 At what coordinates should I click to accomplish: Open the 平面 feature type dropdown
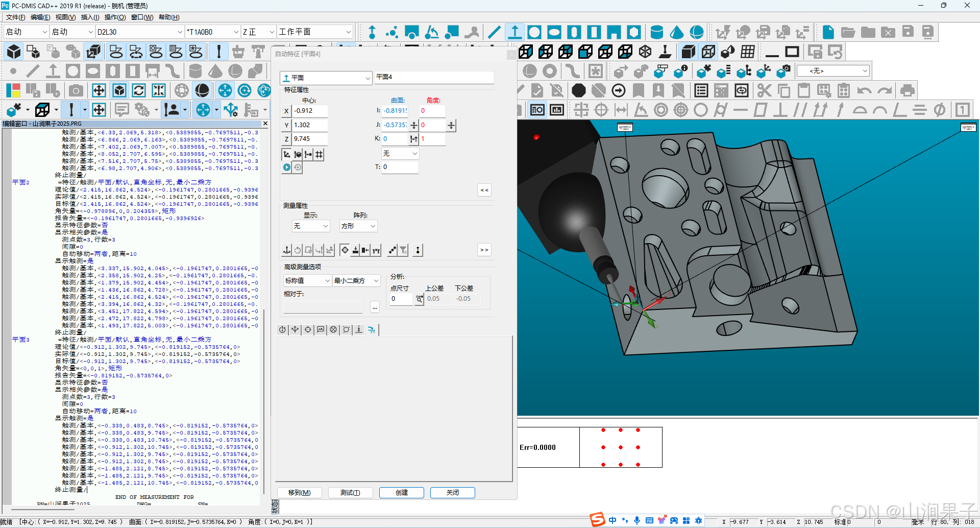[x=326, y=78]
